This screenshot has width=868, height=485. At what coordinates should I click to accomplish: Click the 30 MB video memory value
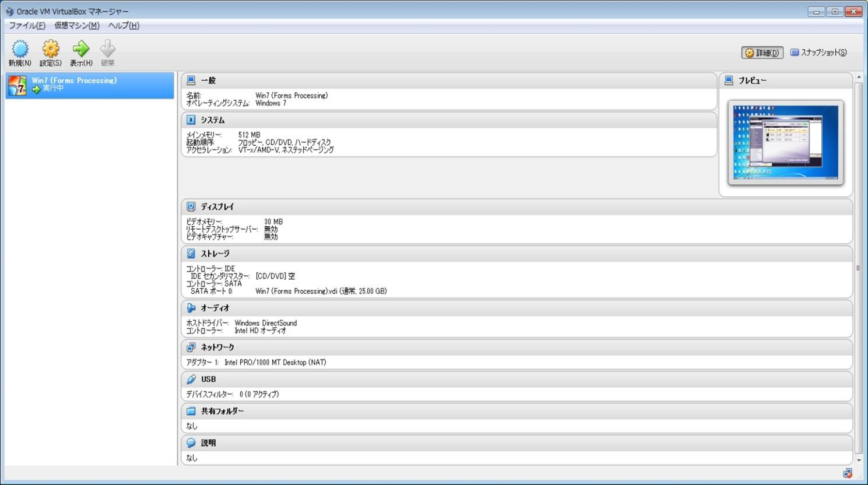[273, 222]
